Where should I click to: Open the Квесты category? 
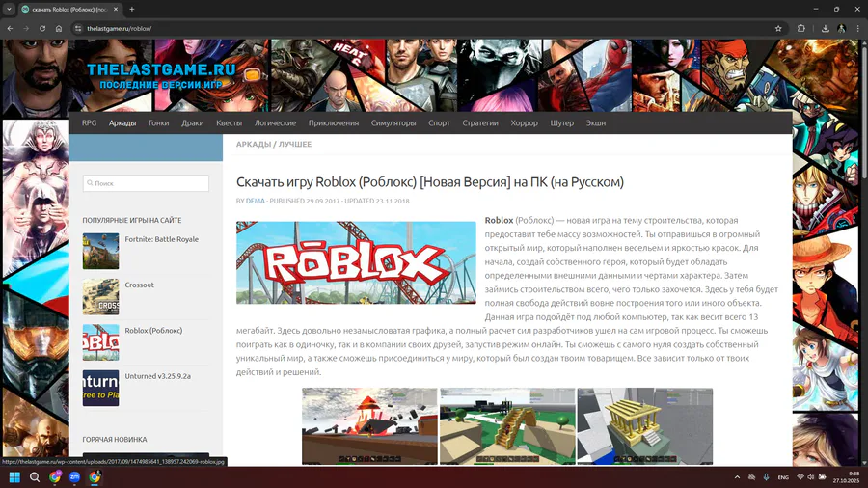pos(230,122)
